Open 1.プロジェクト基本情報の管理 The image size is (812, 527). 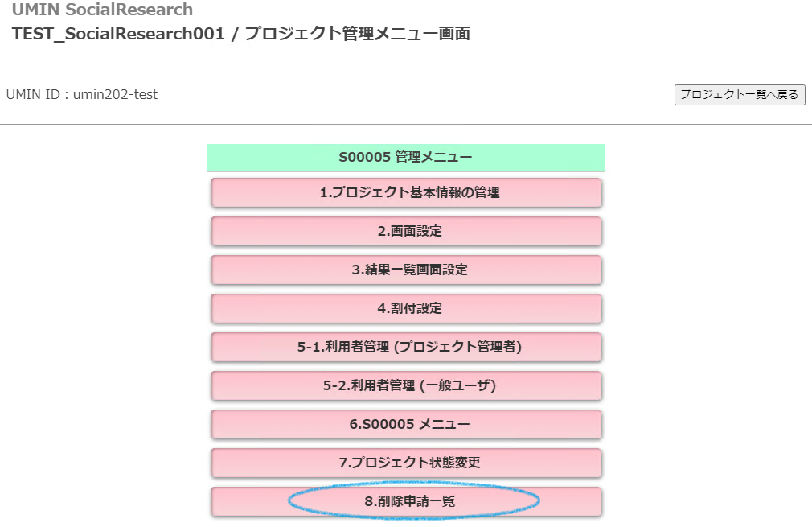pos(406,193)
